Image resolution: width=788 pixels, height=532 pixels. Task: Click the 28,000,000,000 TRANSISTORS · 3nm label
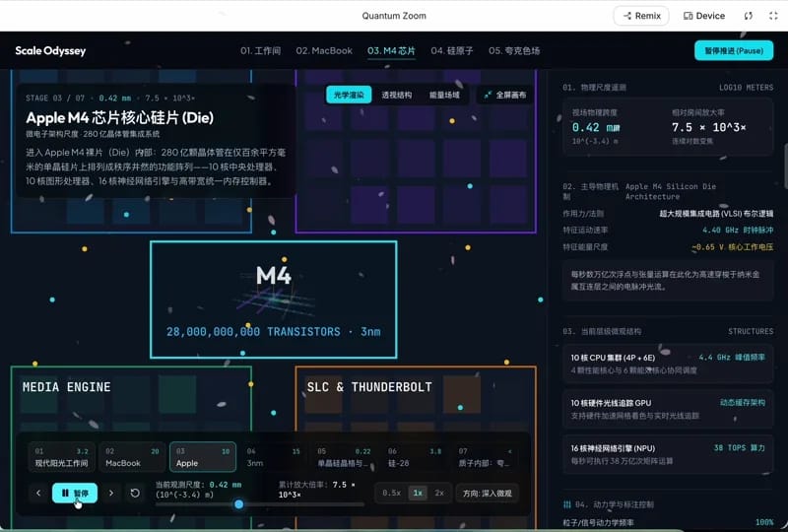pos(274,332)
